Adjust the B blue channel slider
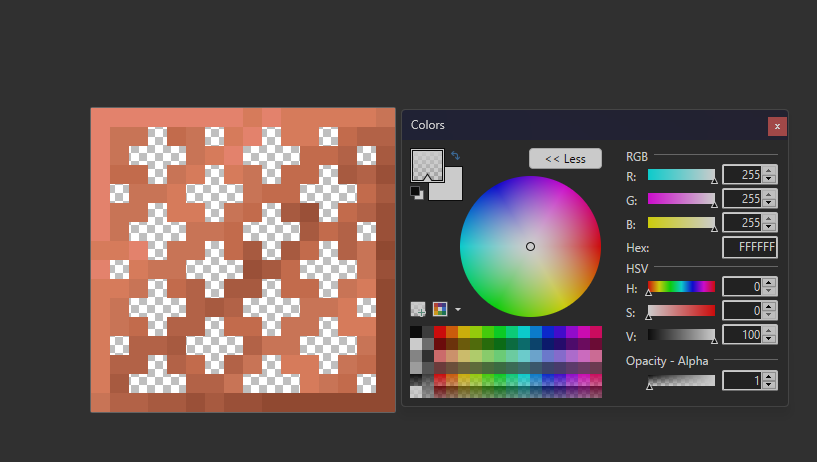Image resolution: width=817 pixels, height=462 pixels. (x=681, y=223)
